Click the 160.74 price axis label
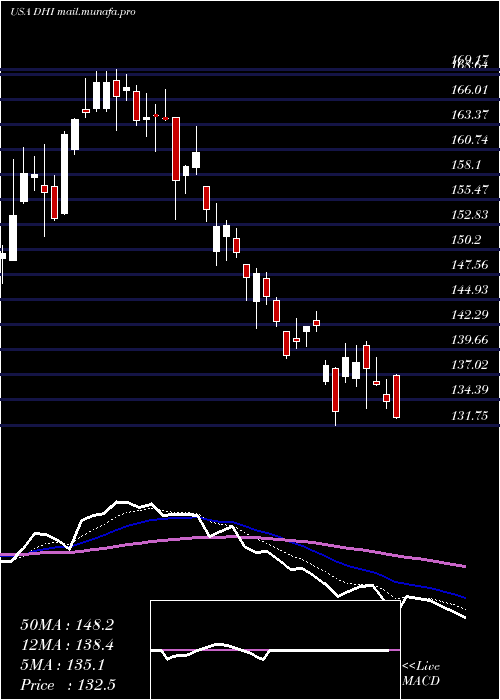This screenshot has height=700, width=500. (469, 140)
